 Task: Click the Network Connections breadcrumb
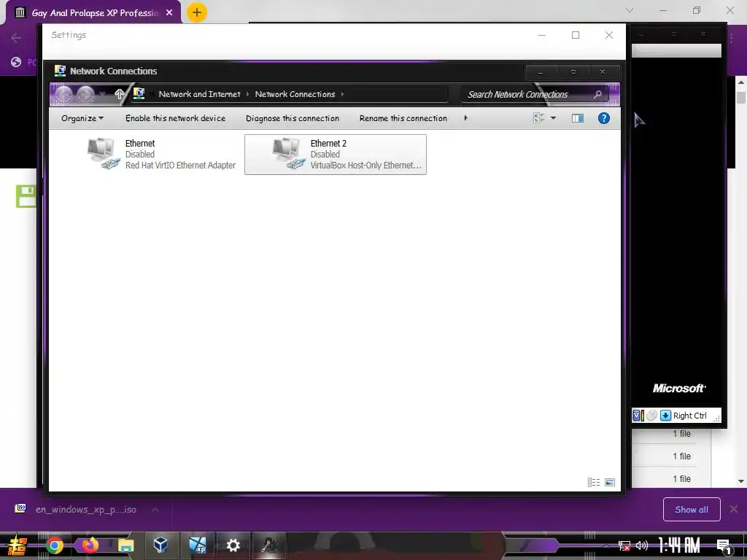[x=295, y=94]
